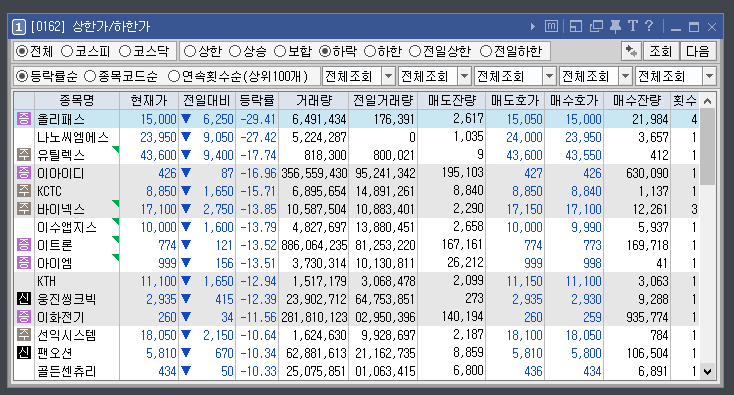Select the 코스닥 radio button
The image size is (734, 395).
[125, 51]
